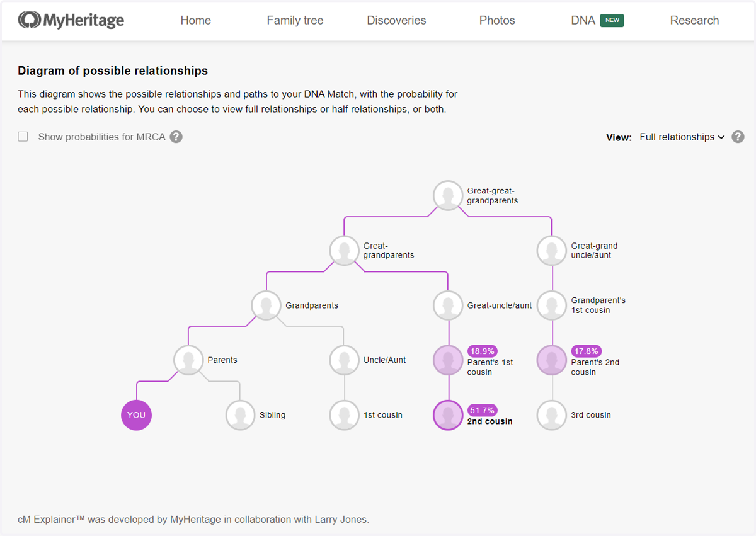Viewport: 756px width, 536px height.
Task: Enable Show probabilities for MRCA checkbox
Action: [23, 137]
